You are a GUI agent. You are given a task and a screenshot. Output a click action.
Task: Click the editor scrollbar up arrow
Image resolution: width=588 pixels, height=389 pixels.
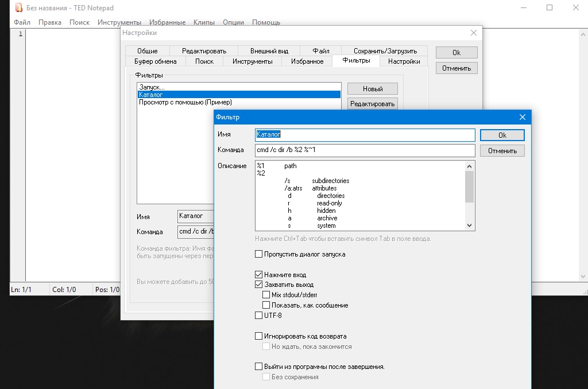click(x=583, y=34)
